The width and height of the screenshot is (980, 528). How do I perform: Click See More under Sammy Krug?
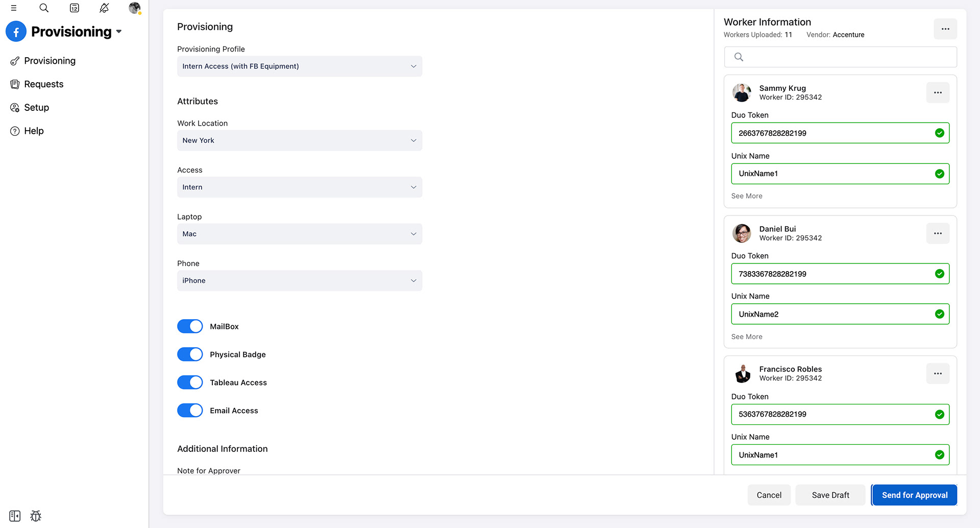tap(747, 196)
